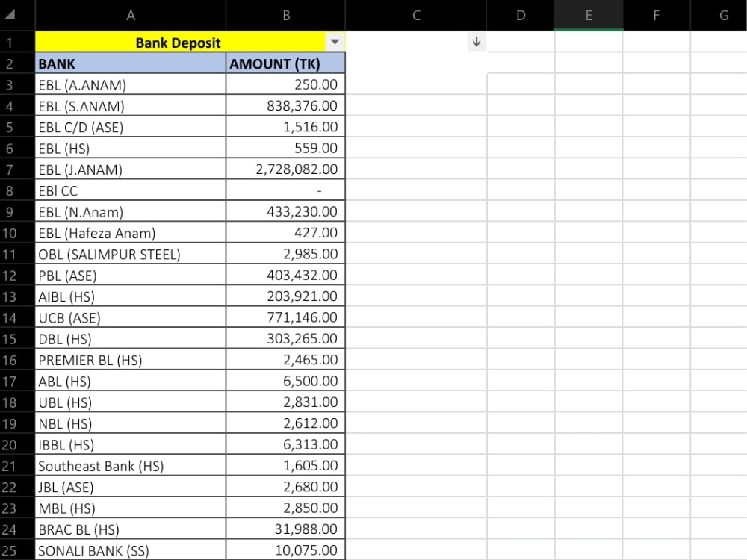Open the Bank Deposit filter dropdown arrow
Image resolution: width=747 pixels, height=560 pixels.
point(335,42)
